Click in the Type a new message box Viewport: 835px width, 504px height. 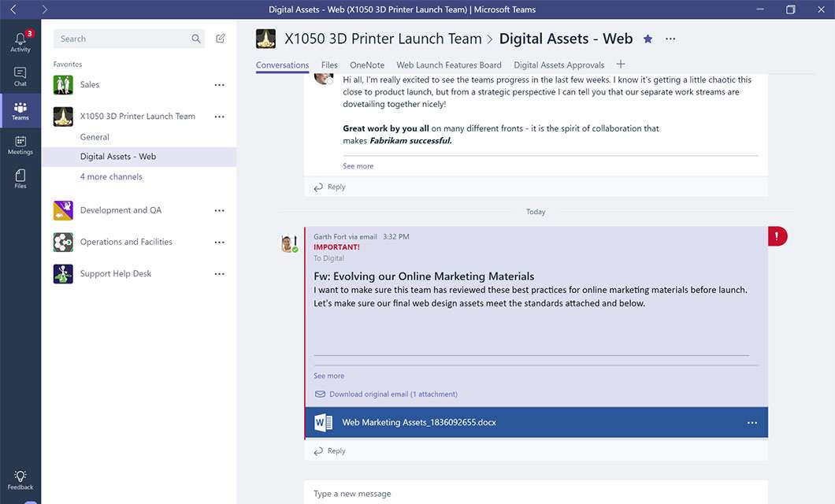tap(536, 494)
